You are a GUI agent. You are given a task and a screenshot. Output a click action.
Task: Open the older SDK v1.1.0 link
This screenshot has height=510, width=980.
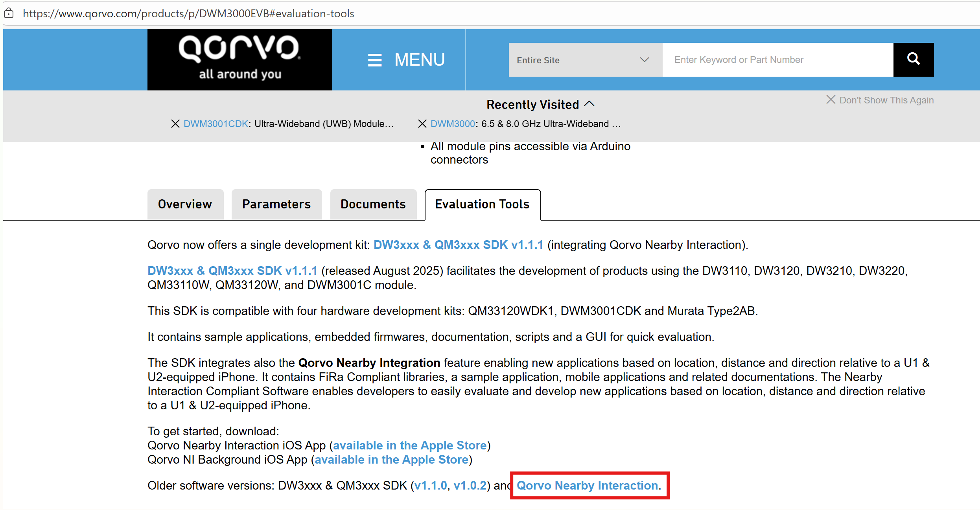tap(431, 486)
